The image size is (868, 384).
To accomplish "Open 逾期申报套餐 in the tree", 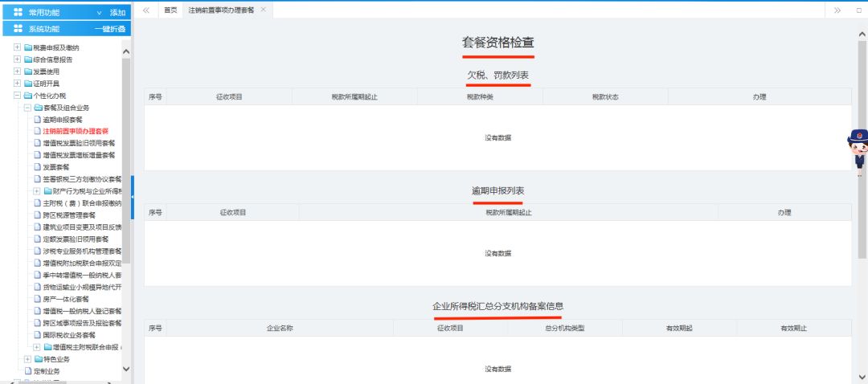I will [x=62, y=120].
